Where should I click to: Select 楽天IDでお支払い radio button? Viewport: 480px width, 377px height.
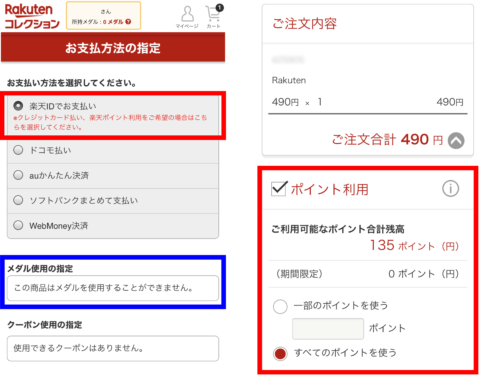pyautogui.click(x=18, y=106)
